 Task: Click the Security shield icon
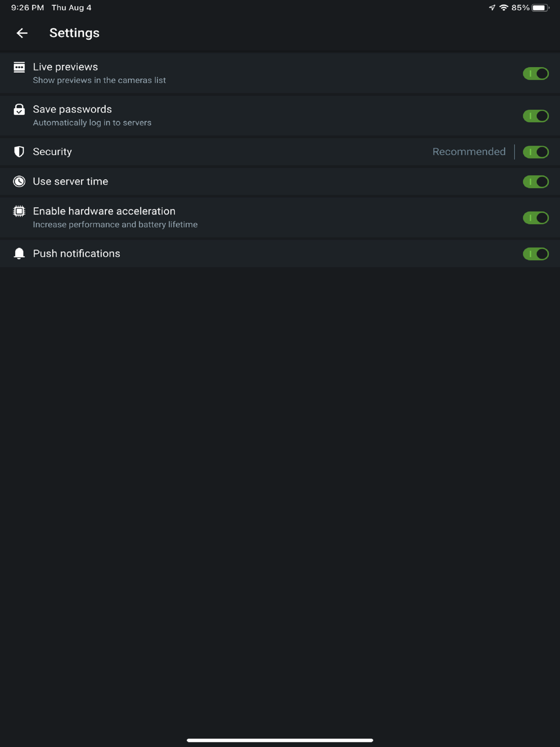click(x=19, y=152)
